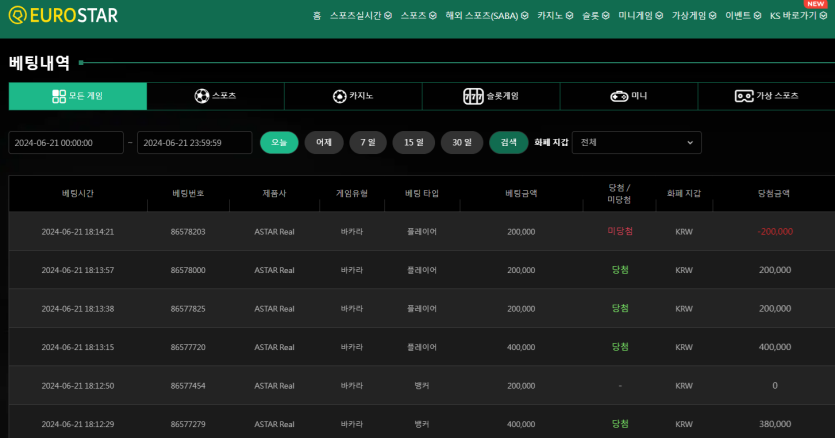
Task: Click the red 미당첨 status
Action: click(620, 231)
